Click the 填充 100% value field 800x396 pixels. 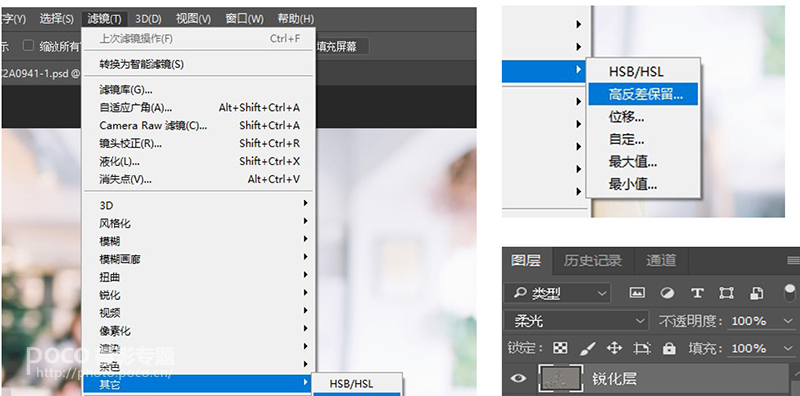pos(749,349)
